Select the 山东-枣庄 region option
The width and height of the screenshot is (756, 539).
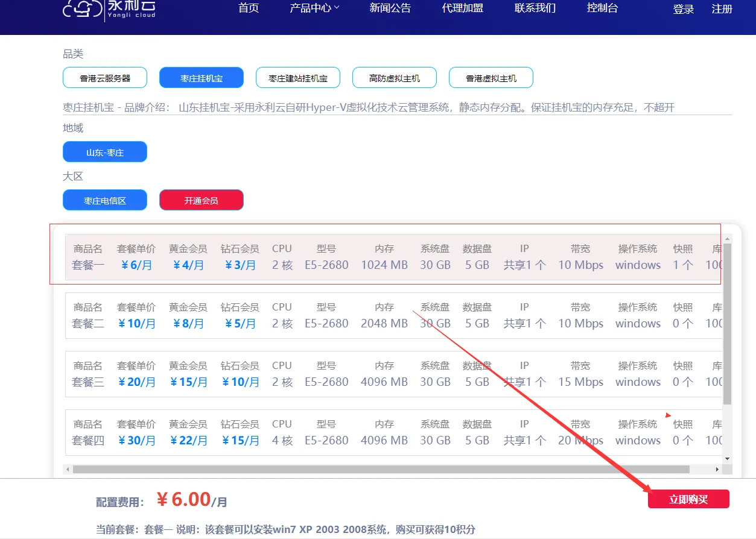pos(105,152)
